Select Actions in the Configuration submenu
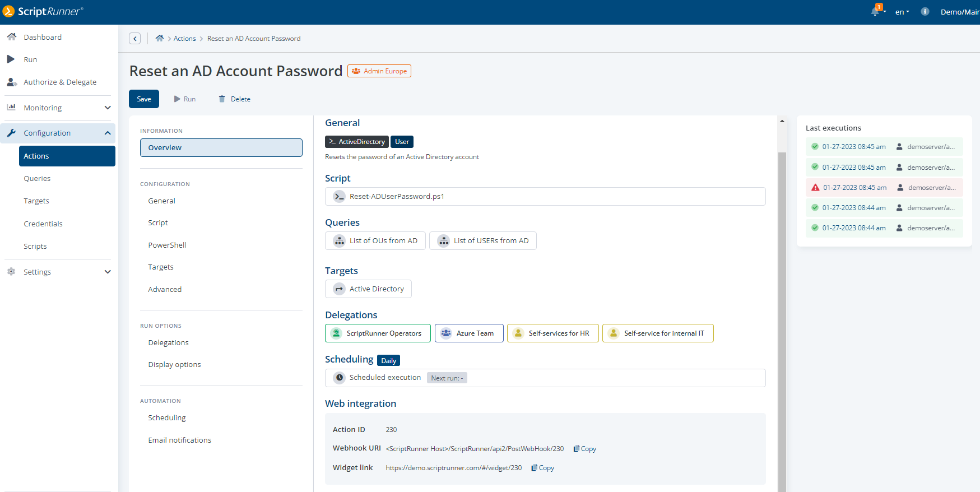 point(67,156)
